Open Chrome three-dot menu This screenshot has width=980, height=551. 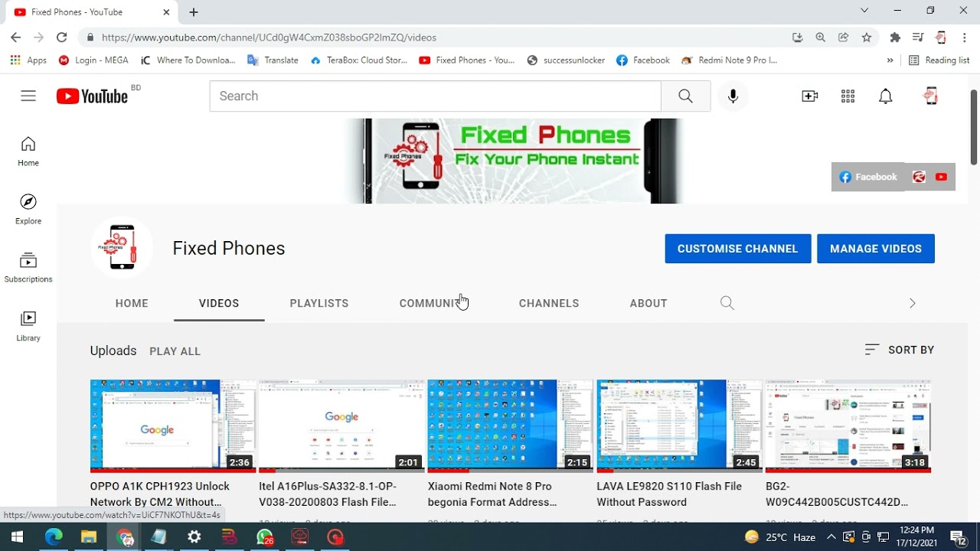965,37
